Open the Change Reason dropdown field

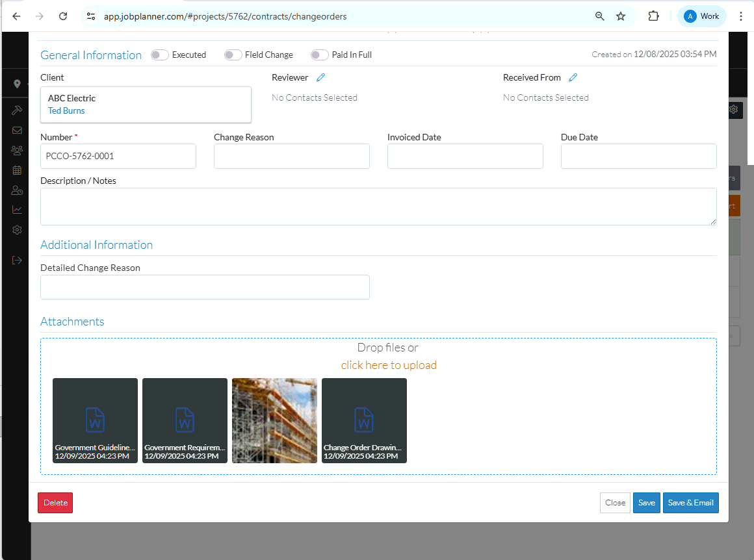[291, 157]
